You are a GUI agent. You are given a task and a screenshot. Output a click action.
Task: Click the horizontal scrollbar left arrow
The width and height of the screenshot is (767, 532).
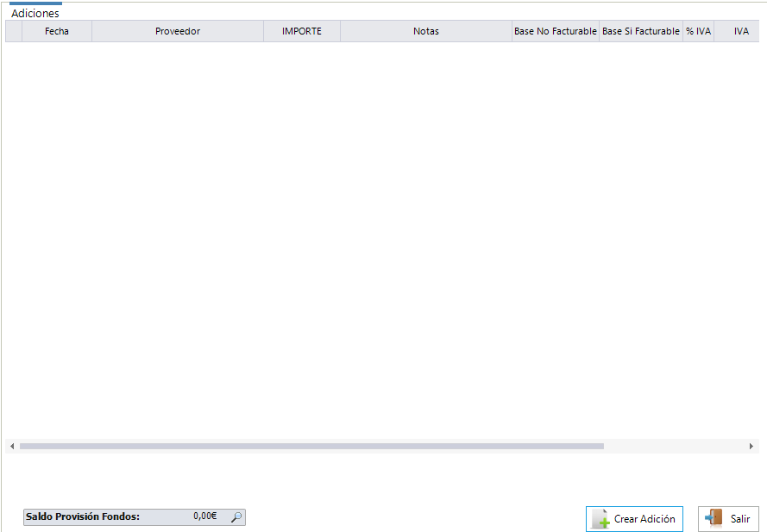coord(12,446)
